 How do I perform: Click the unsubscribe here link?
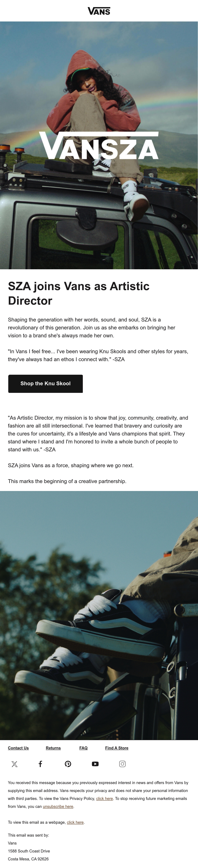pos(58,806)
